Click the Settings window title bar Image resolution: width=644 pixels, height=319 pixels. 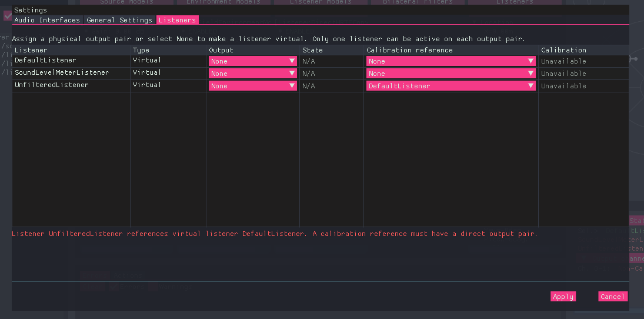pyautogui.click(x=321, y=10)
